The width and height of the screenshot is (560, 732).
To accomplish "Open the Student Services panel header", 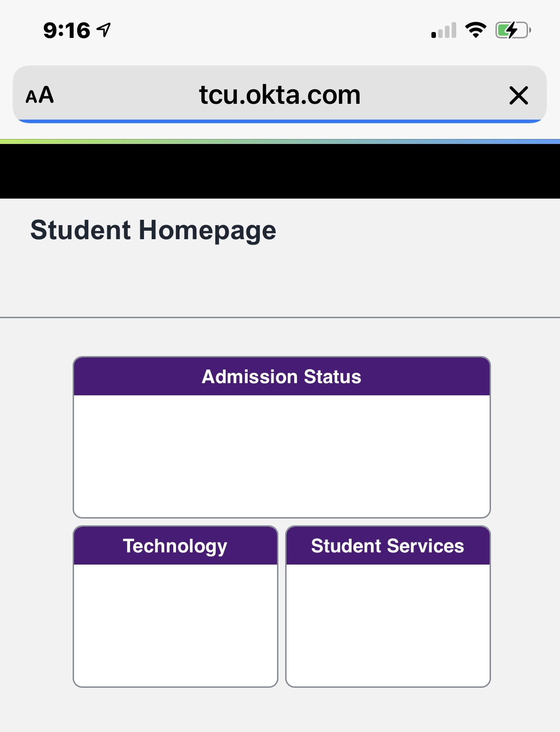I will coord(388,546).
